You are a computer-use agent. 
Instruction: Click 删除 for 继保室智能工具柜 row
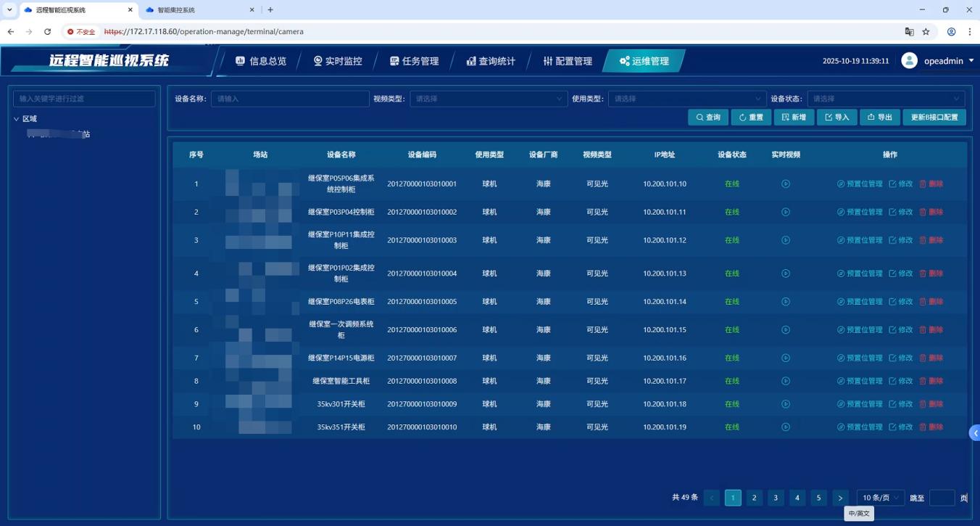click(931, 381)
